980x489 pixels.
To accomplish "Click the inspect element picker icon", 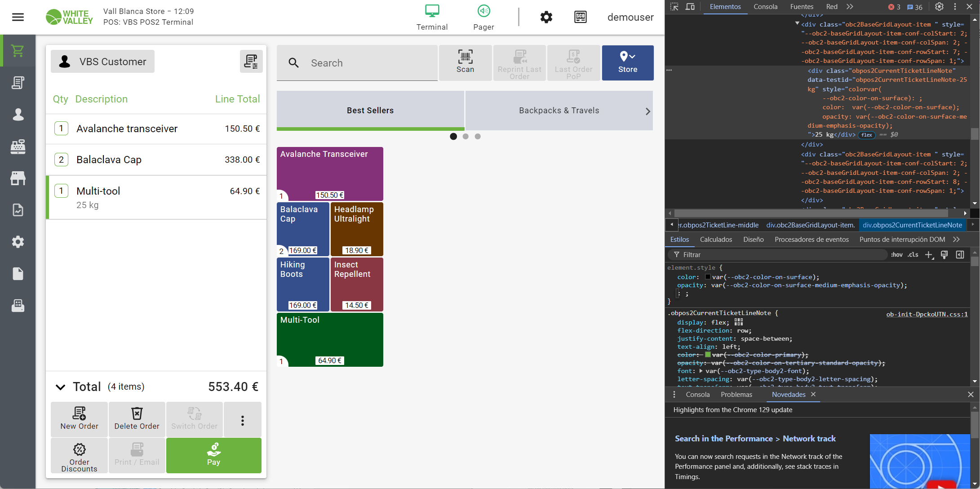I will pyautogui.click(x=674, y=7).
